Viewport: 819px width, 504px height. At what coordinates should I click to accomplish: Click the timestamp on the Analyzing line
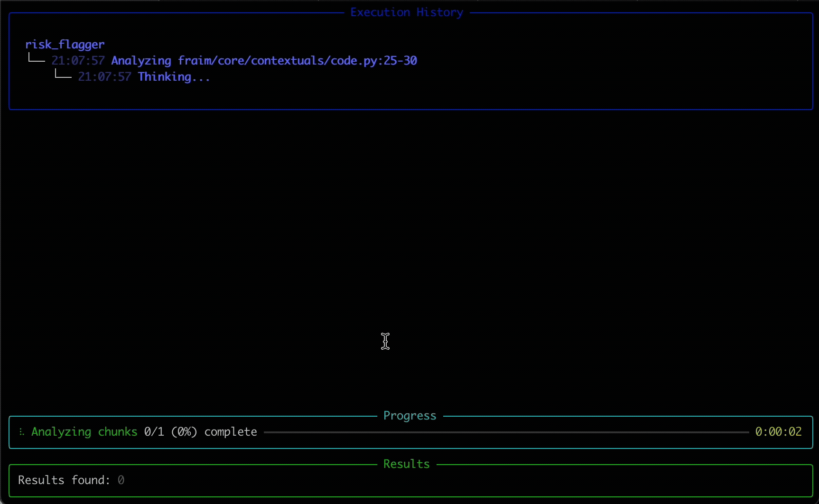coord(78,61)
